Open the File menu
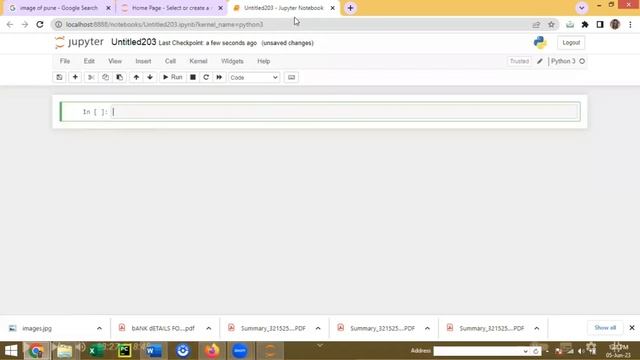 click(65, 61)
